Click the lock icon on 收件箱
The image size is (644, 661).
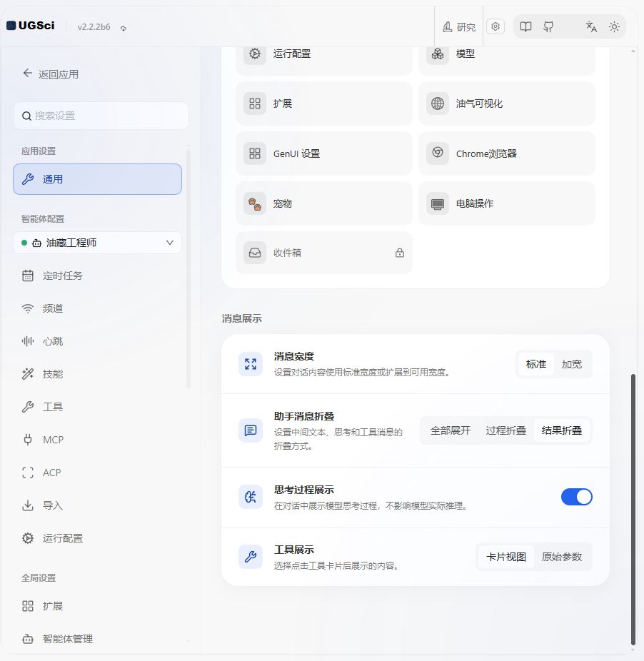pyautogui.click(x=400, y=253)
